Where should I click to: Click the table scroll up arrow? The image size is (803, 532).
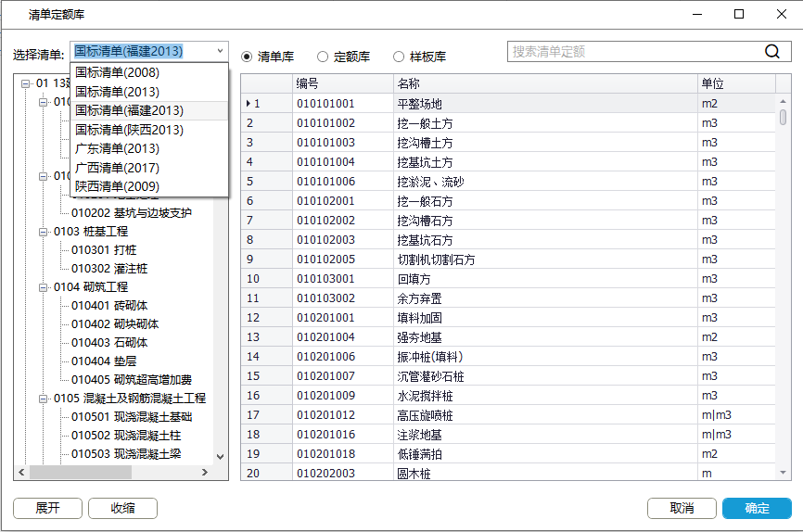pos(783,101)
